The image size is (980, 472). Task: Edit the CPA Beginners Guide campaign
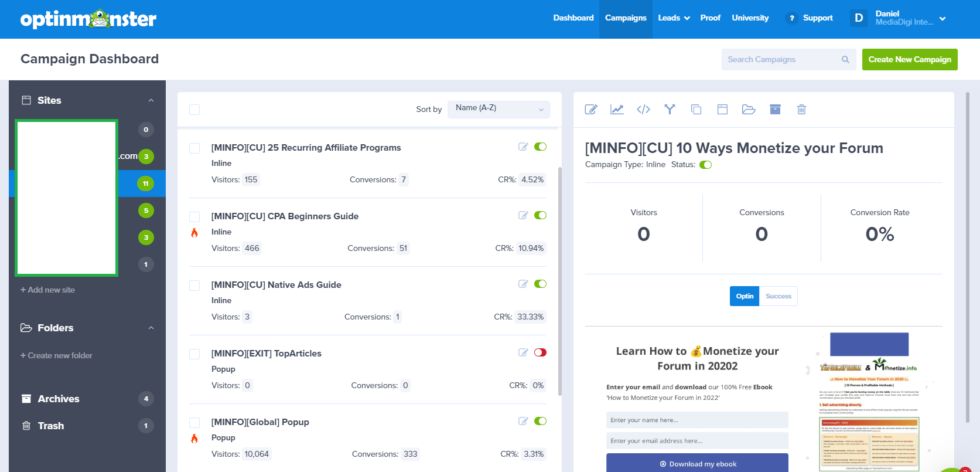pyautogui.click(x=523, y=215)
